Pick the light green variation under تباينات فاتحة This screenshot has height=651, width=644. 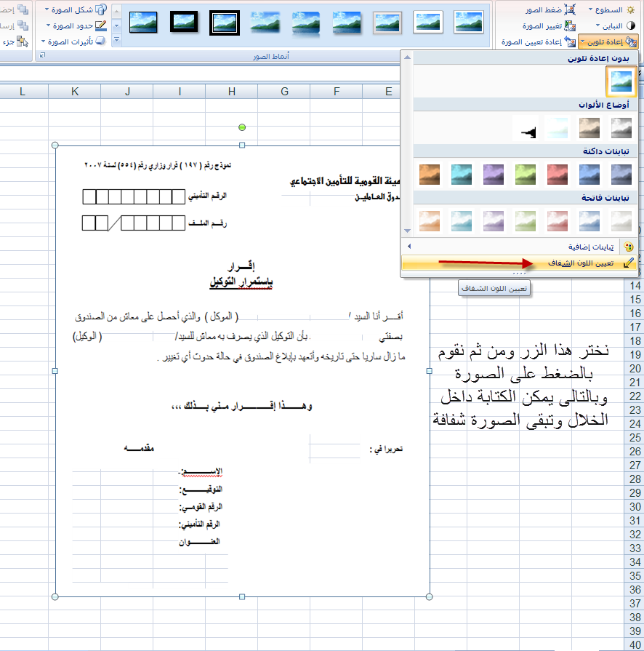pyautogui.click(x=526, y=221)
